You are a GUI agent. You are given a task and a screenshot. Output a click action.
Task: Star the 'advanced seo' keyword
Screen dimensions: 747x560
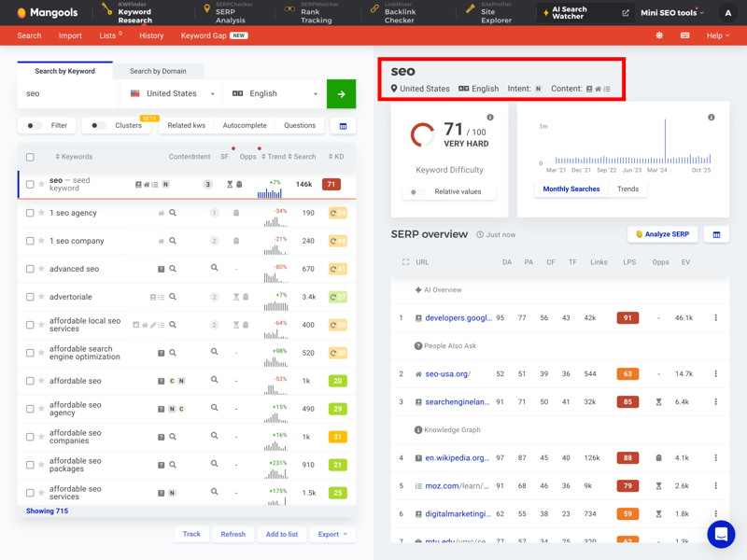(x=41, y=269)
